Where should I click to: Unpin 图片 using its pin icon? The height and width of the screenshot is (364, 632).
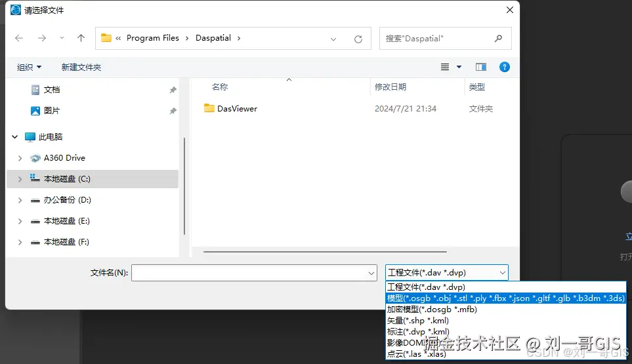(173, 111)
